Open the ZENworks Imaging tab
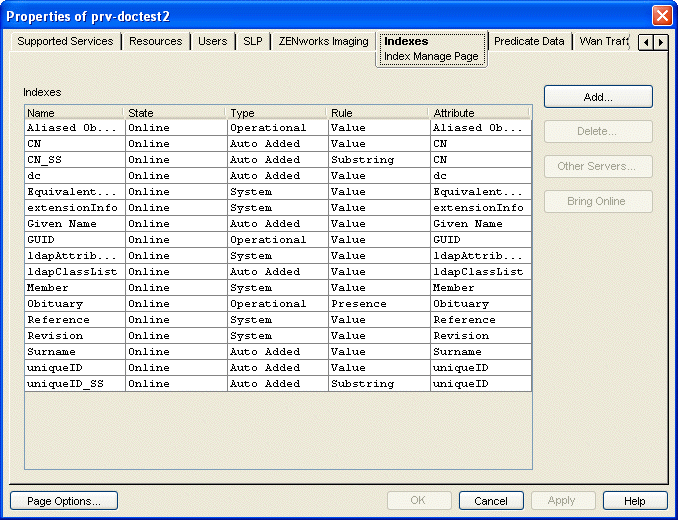This screenshot has width=678, height=520. tap(322, 42)
